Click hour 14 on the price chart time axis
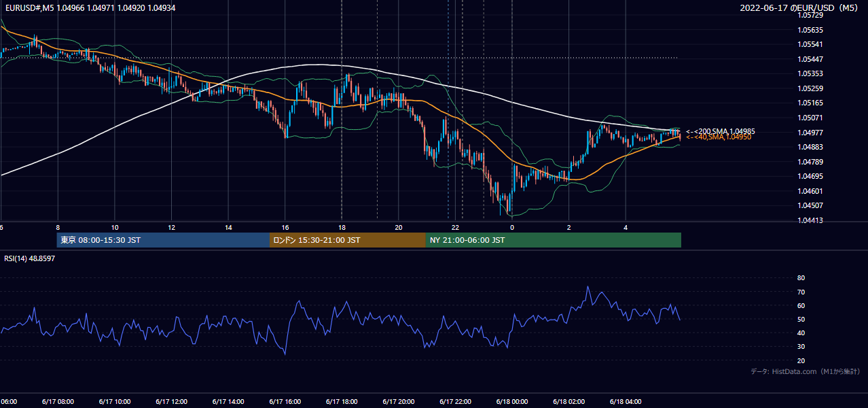Image resolution: width=868 pixels, height=408 pixels. tap(228, 227)
